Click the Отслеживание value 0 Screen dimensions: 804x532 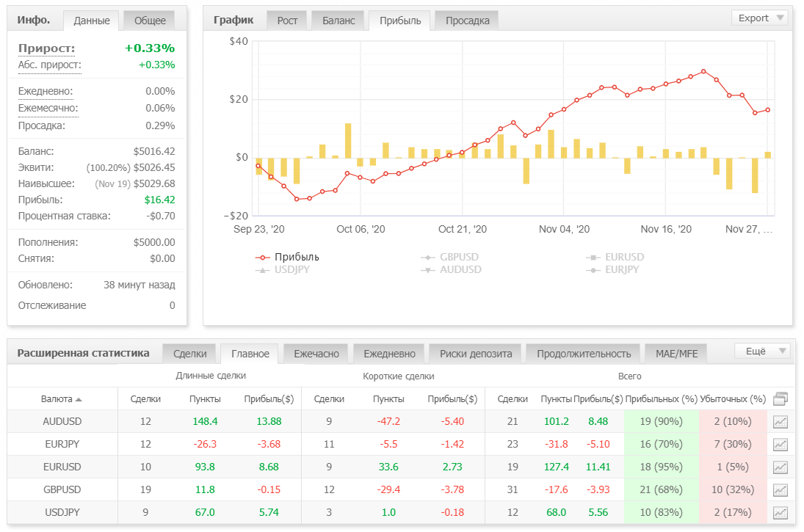pos(173,305)
